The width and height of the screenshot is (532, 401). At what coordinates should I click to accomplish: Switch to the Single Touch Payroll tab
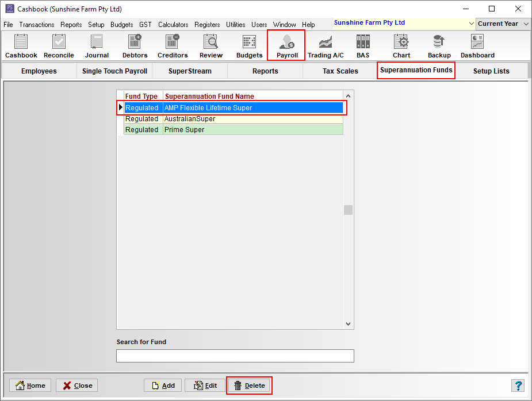click(114, 71)
